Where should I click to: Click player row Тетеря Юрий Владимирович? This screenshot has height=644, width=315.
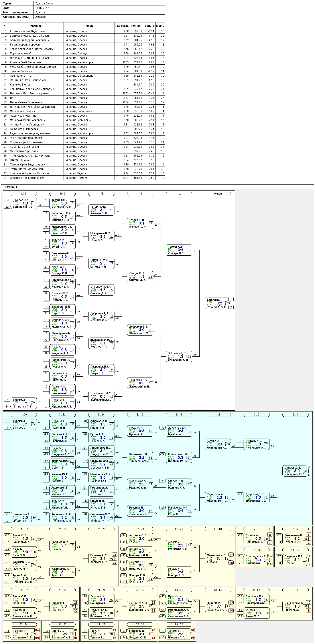point(83,165)
